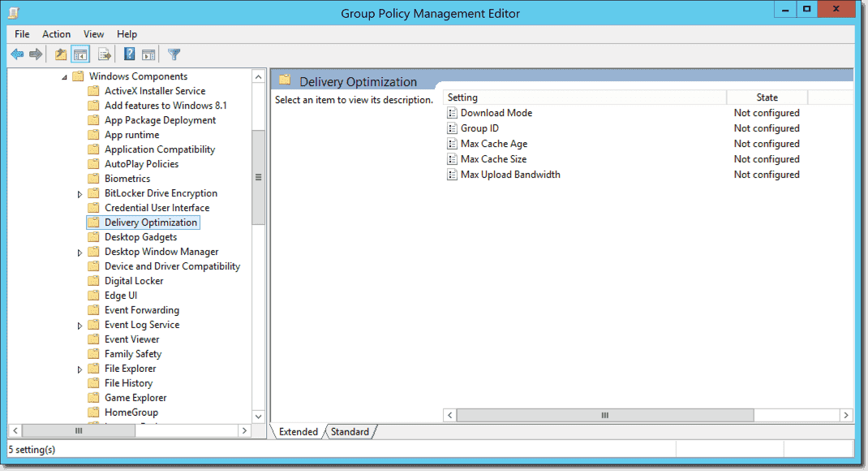Screen dimensions: 868x471
Task: Click the Max Cache Age setting icon
Action: [x=453, y=144]
